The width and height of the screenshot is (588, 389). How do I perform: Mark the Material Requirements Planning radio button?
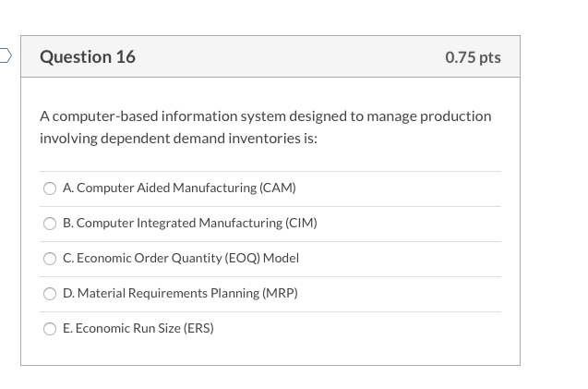[x=50, y=294]
